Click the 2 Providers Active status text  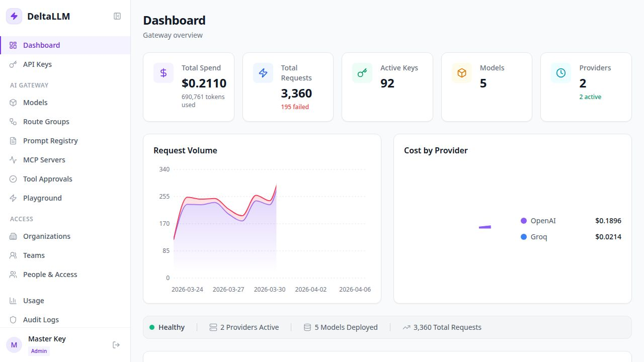pos(250,327)
